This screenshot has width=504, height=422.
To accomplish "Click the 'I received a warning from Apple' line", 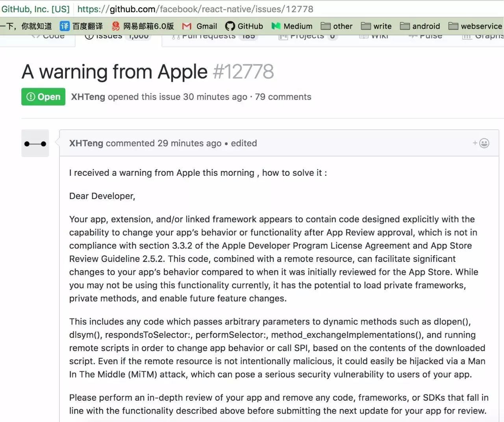I will click(x=198, y=173).
